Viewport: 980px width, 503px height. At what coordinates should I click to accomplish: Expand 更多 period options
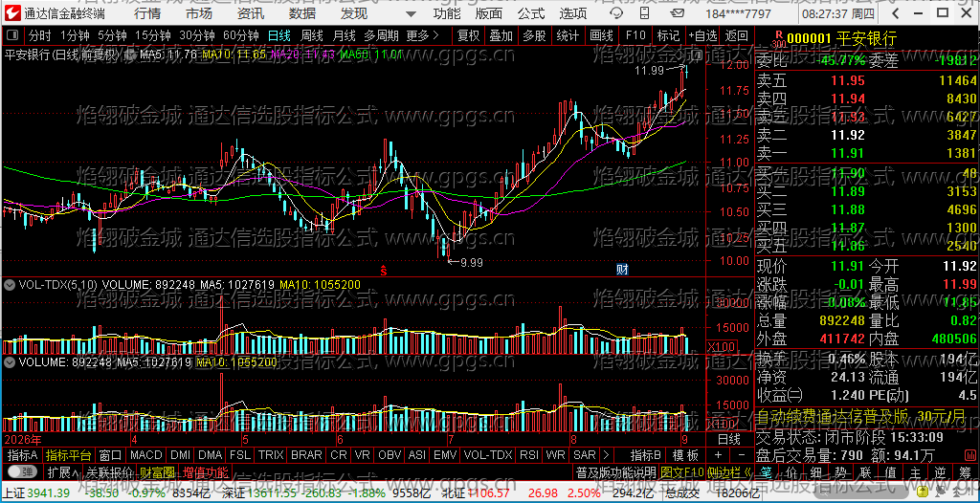click(x=422, y=35)
